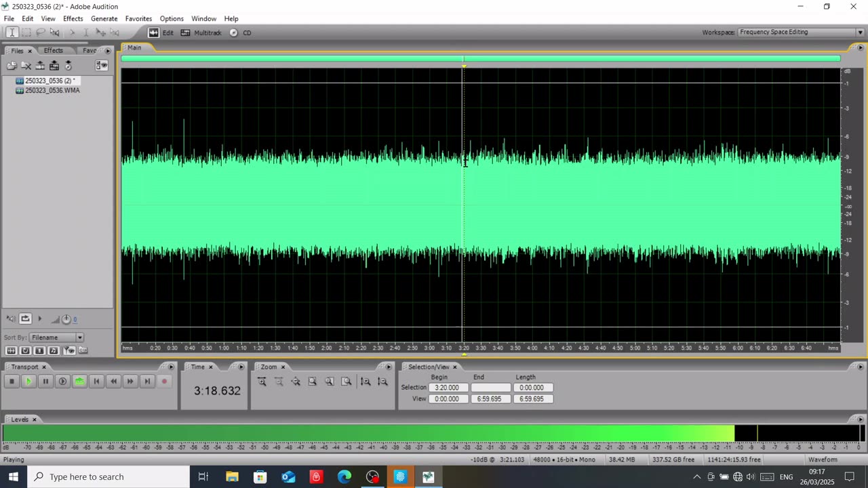The width and height of the screenshot is (868, 488).
Task: Click the green horizontal zoom scrollbar above waveform
Action: click(x=480, y=58)
